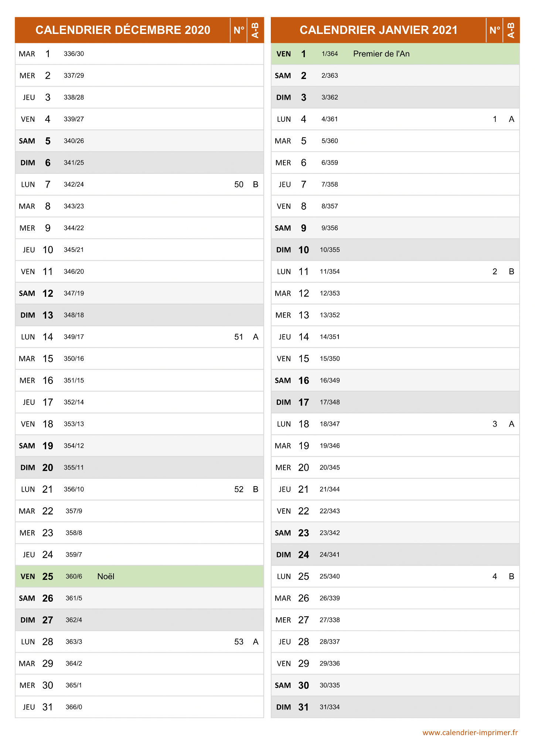Click Saturday January 16 row

(395, 381)
